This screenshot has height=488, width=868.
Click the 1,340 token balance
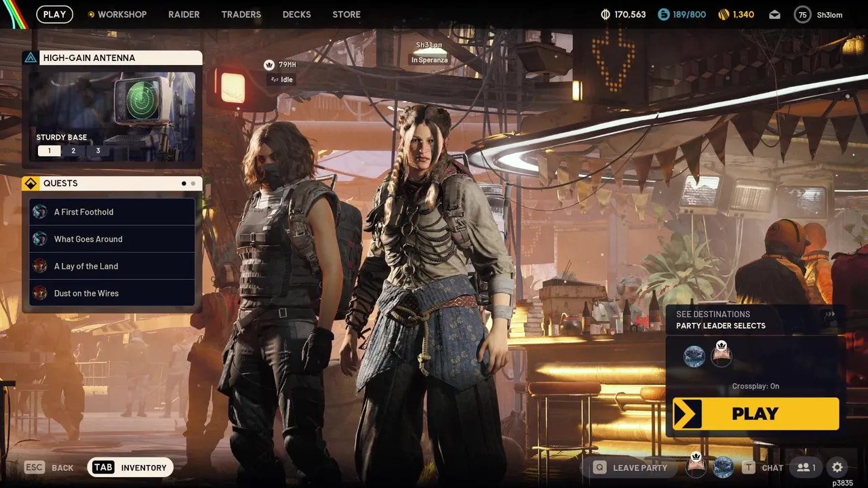tap(743, 14)
